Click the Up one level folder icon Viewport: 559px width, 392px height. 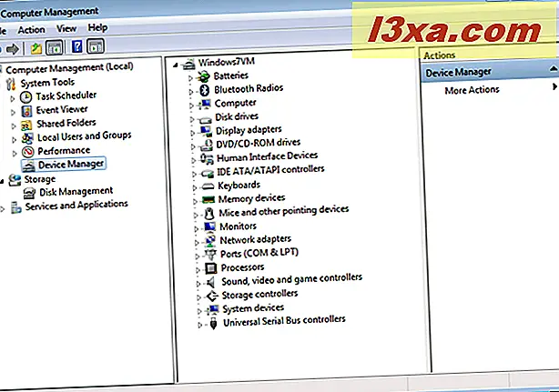pyautogui.click(x=36, y=47)
